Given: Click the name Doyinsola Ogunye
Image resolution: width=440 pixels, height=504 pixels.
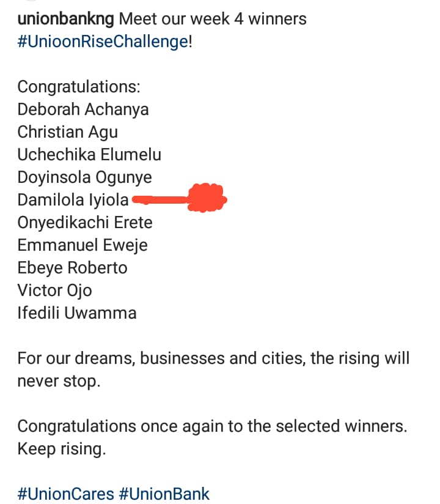Looking at the screenshot, I should point(84,177).
